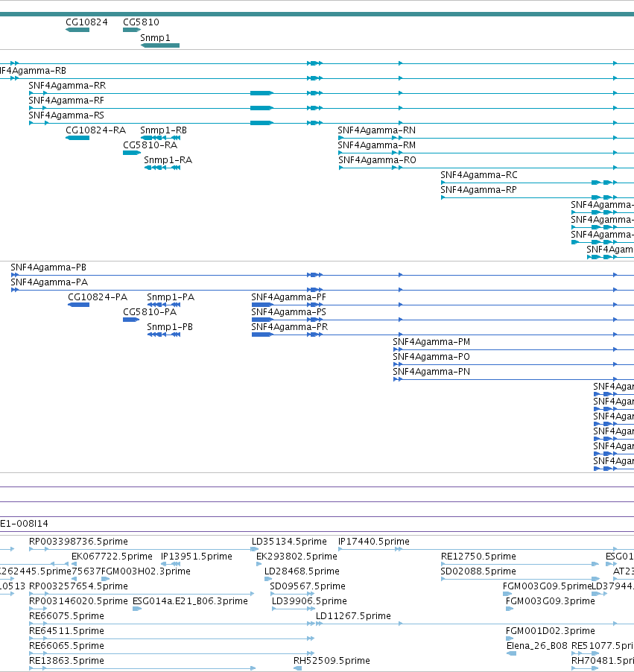Select protein SNF4Agamma-PF
The image size is (634, 672).
click(x=288, y=297)
